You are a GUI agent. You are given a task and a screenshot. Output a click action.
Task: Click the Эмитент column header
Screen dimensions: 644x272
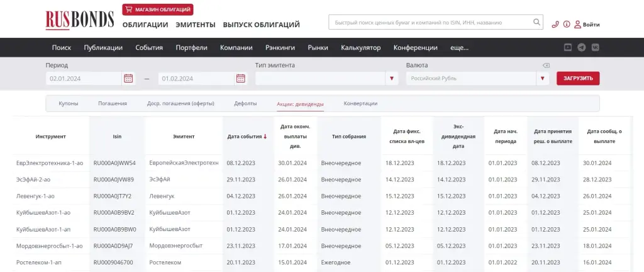click(x=184, y=137)
